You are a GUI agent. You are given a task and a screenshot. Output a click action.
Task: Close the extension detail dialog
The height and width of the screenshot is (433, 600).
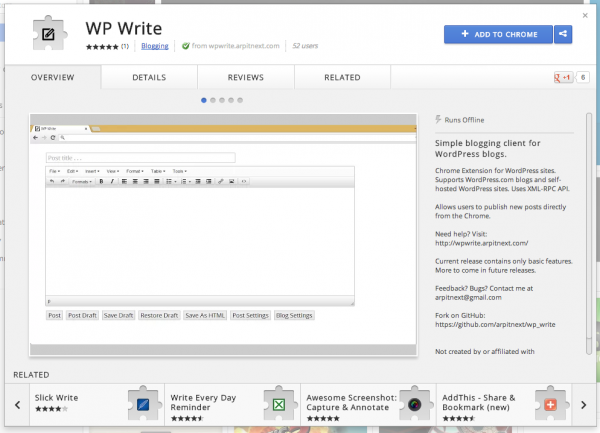(x=585, y=15)
